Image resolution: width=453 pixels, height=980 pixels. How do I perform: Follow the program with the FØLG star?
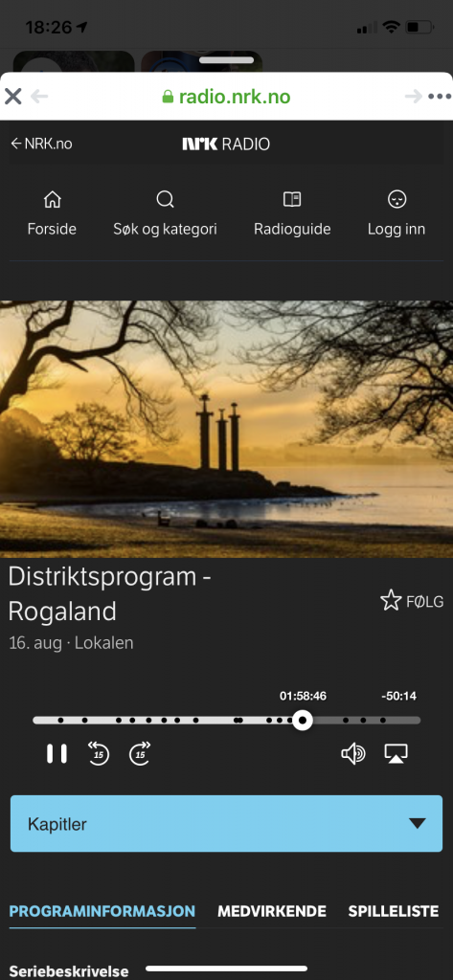(412, 601)
